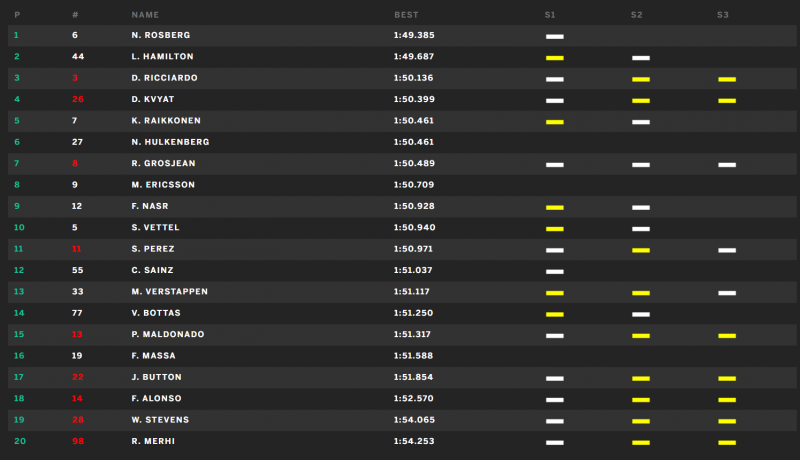Click Kvyat's yellow S2 sector indicator

[x=641, y=101]
